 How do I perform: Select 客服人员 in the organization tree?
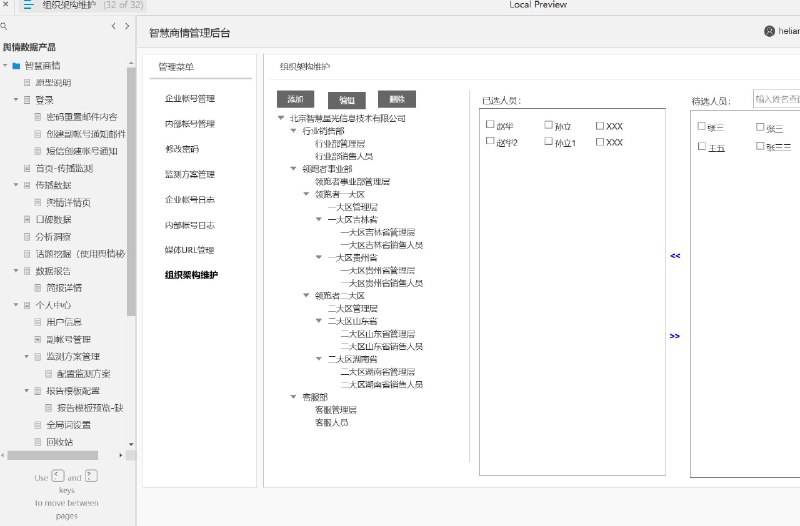[x=332, y=422]
